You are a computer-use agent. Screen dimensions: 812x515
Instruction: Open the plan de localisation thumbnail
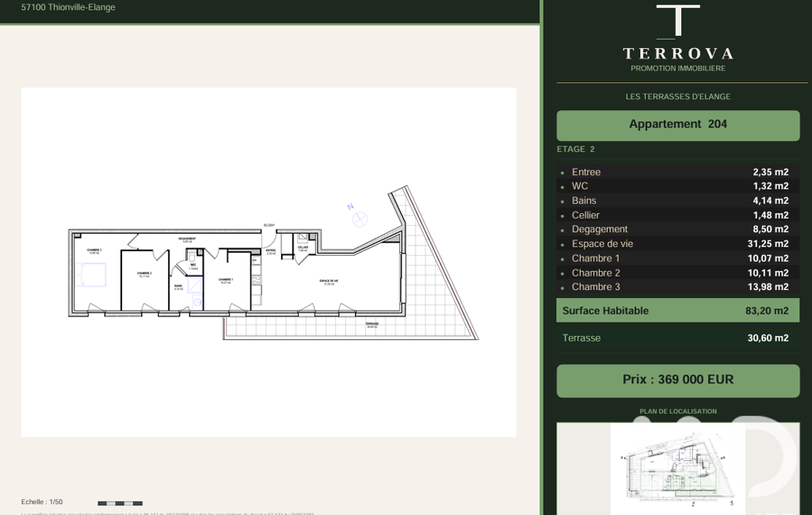click(x=678, y=469)
